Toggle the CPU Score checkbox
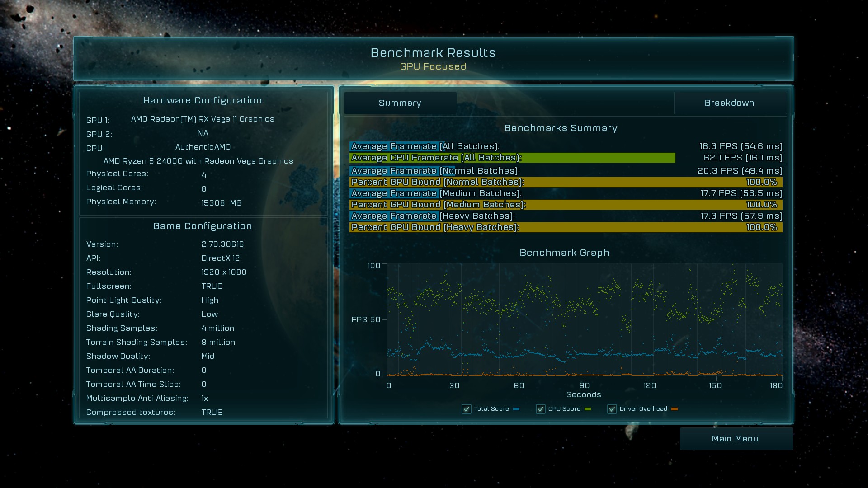 coord(540,409)
